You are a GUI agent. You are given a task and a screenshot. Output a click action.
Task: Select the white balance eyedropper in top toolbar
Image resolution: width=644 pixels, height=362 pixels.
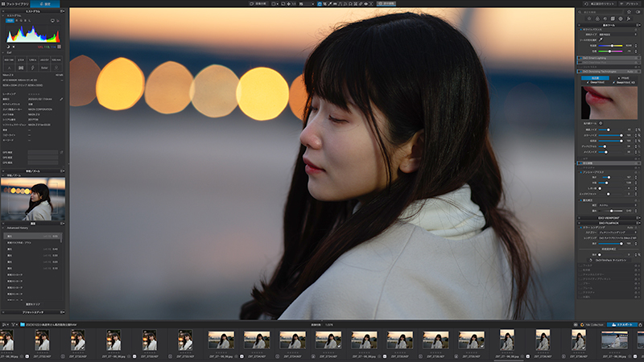point(330,4)
